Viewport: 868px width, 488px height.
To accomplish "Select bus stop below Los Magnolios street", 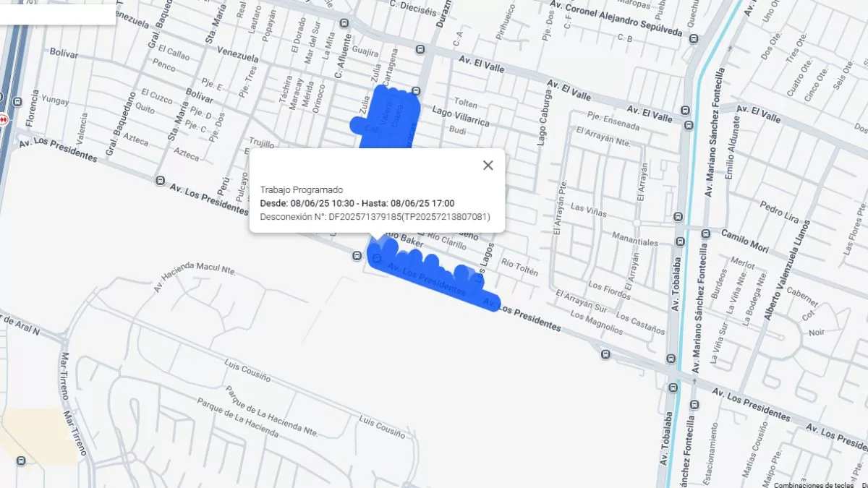I will click(605, 354).
